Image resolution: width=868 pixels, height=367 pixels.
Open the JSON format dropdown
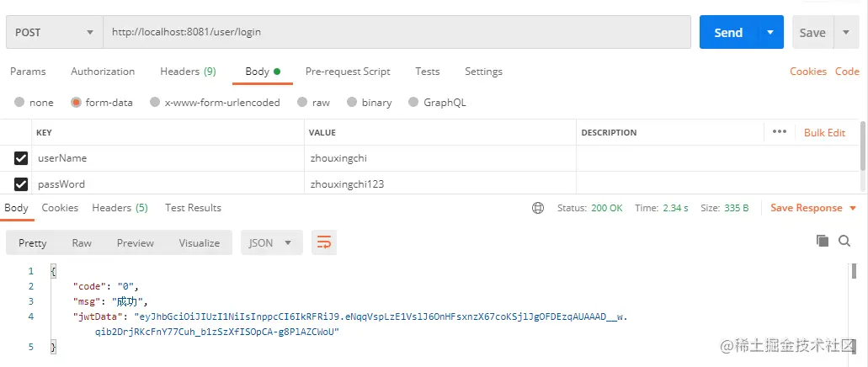coord(271,242)
